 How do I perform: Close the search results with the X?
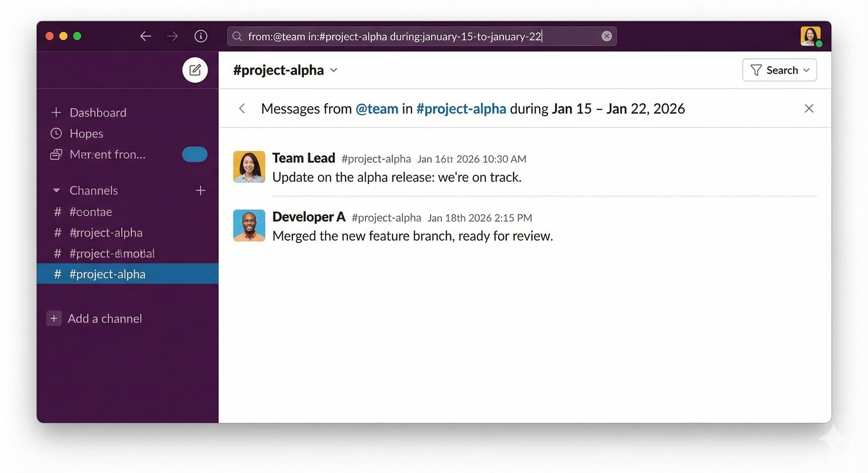809,108
